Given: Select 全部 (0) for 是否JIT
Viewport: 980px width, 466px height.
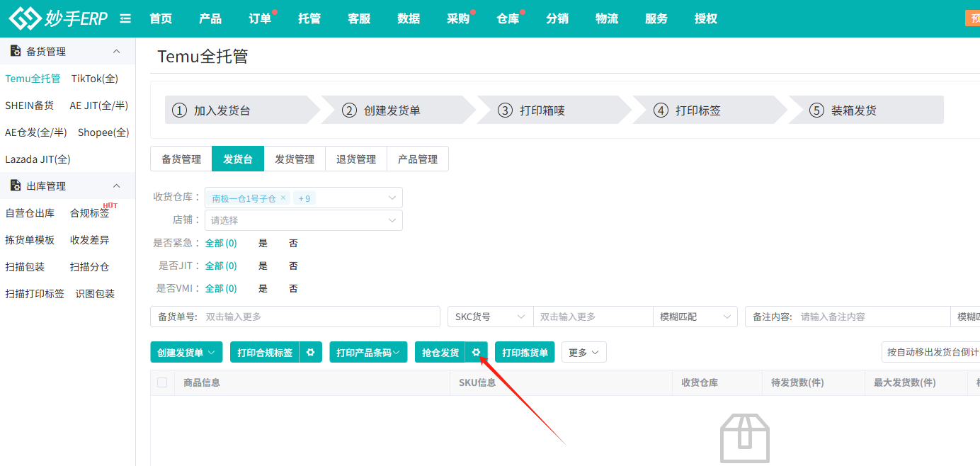Looking at the screenshot, I should (x=221, y=266).
